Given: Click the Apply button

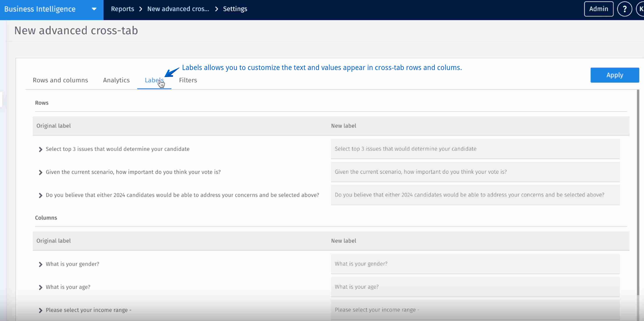Looking at the screenshot, I should 615,75.
